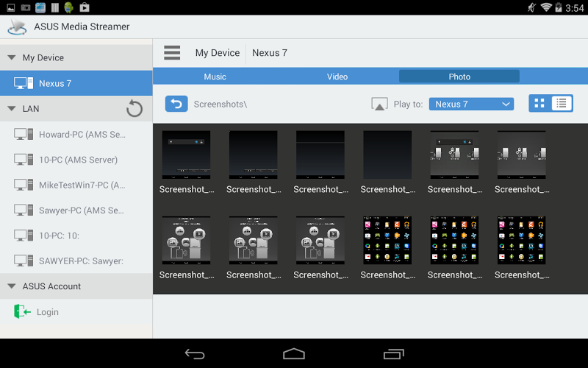Switch to list view
This screenshot has height=368, width=588.
pyautogui.click(x=562, y=103)
